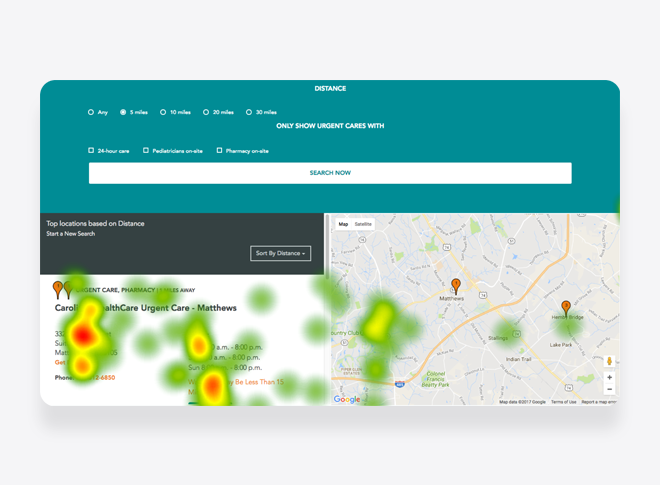Click the Lake Park map label
The image size is (660, 485).
(561, 345)
